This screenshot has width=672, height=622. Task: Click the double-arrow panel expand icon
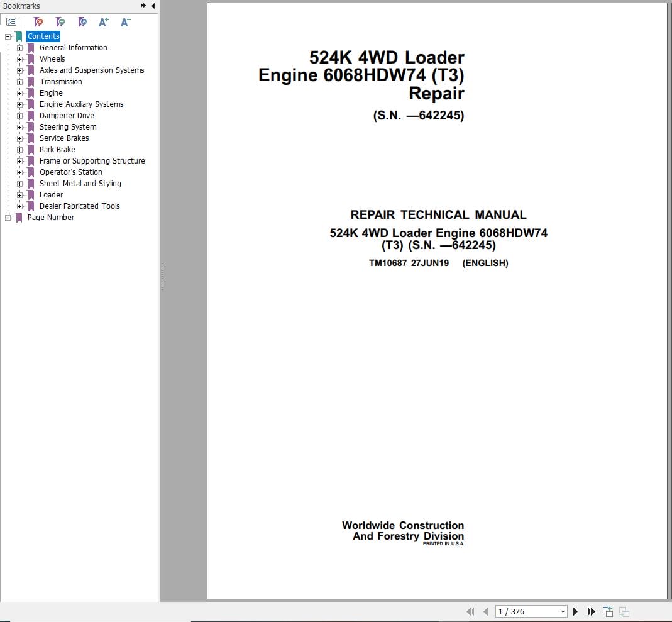(x=143, y=6)
